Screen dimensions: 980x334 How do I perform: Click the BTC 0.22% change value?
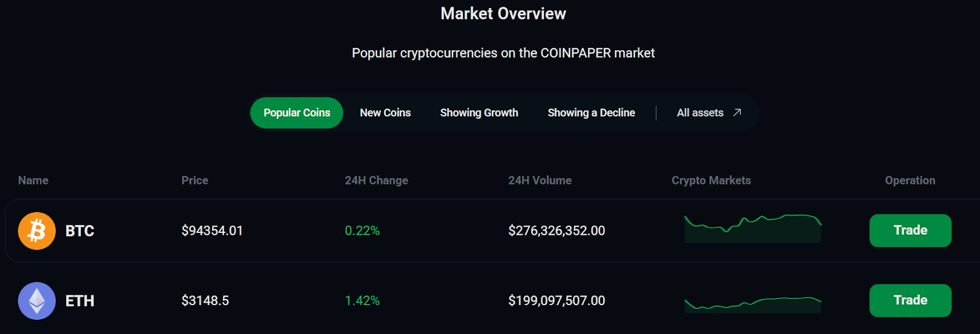point(362,231)
